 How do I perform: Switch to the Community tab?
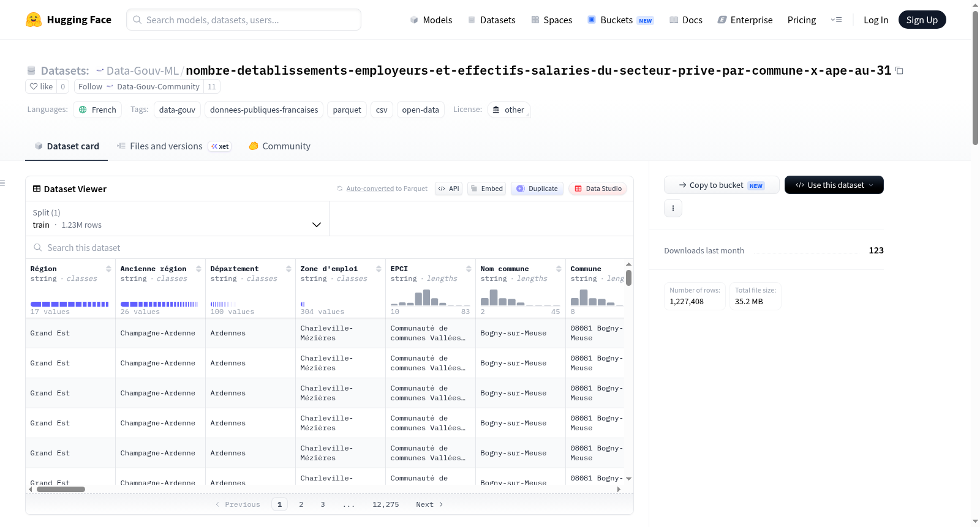(x=279, y=146)
